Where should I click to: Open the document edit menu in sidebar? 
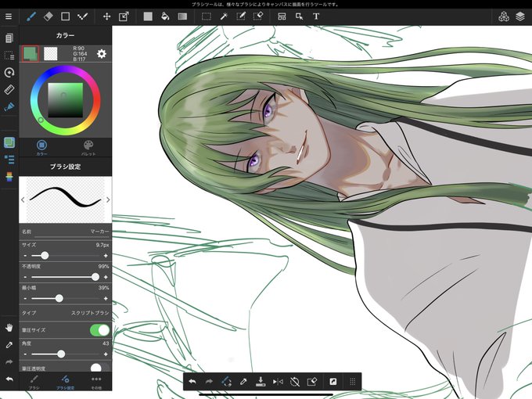pyautogui.click(x=9, y=38)
